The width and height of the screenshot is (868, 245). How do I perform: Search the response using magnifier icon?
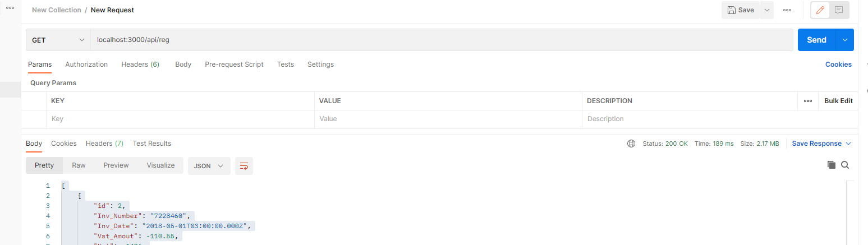click(845, 165)
